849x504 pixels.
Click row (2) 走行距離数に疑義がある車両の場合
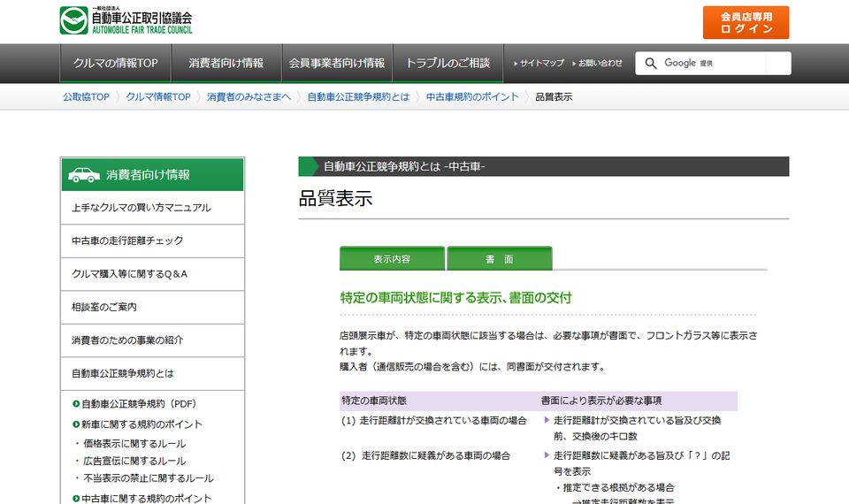click(x=425, y=456)
